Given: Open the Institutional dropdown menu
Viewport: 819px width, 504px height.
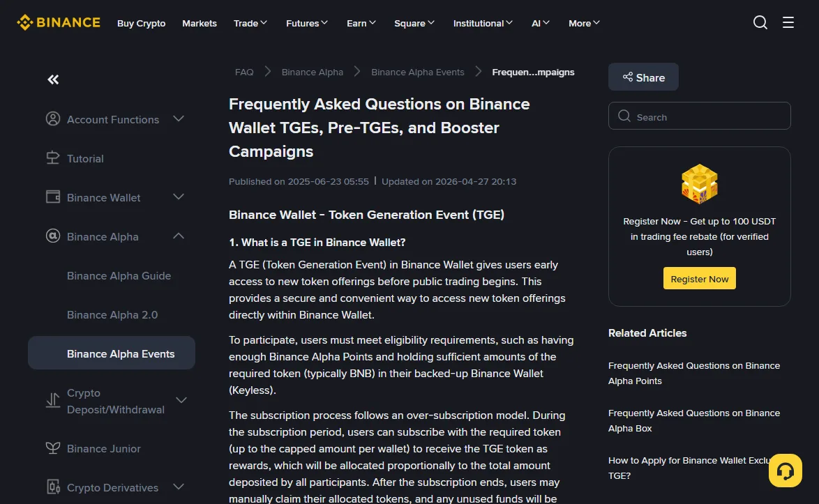Looking at the screenshot, I should pos(483,23).
